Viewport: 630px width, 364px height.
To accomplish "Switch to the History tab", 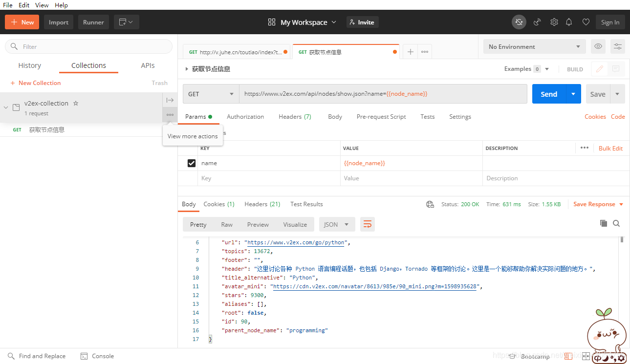I will point(30,65).
